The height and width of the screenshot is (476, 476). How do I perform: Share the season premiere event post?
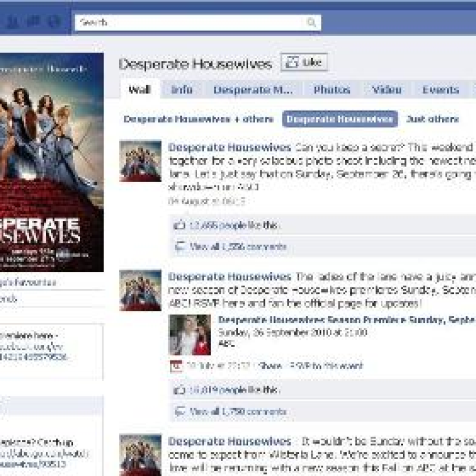(271, 366)
